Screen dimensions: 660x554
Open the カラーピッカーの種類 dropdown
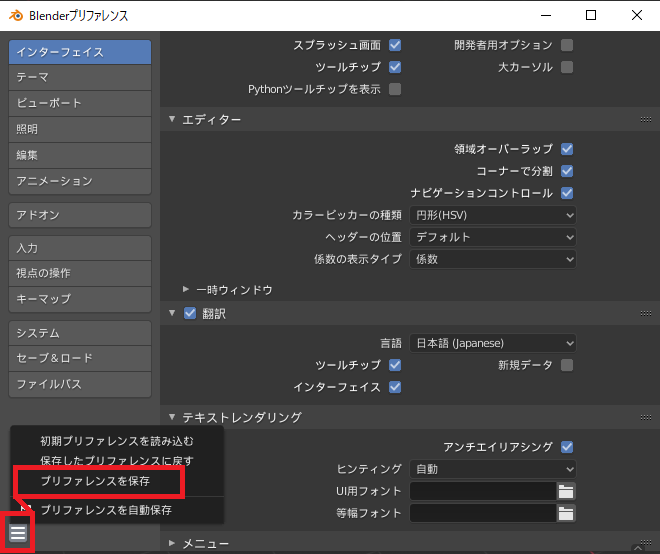(x=493, y=215)
